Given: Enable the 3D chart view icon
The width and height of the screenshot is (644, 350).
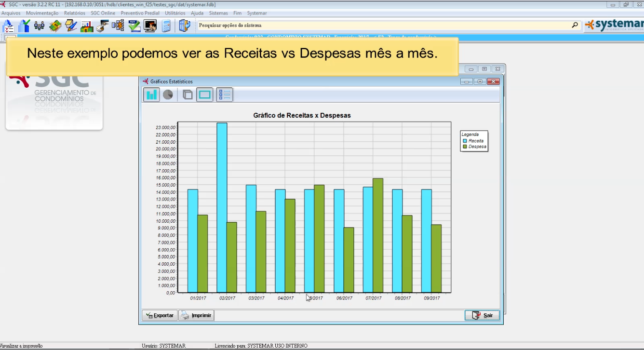Looking at the screenshot, I should [188, 94].
